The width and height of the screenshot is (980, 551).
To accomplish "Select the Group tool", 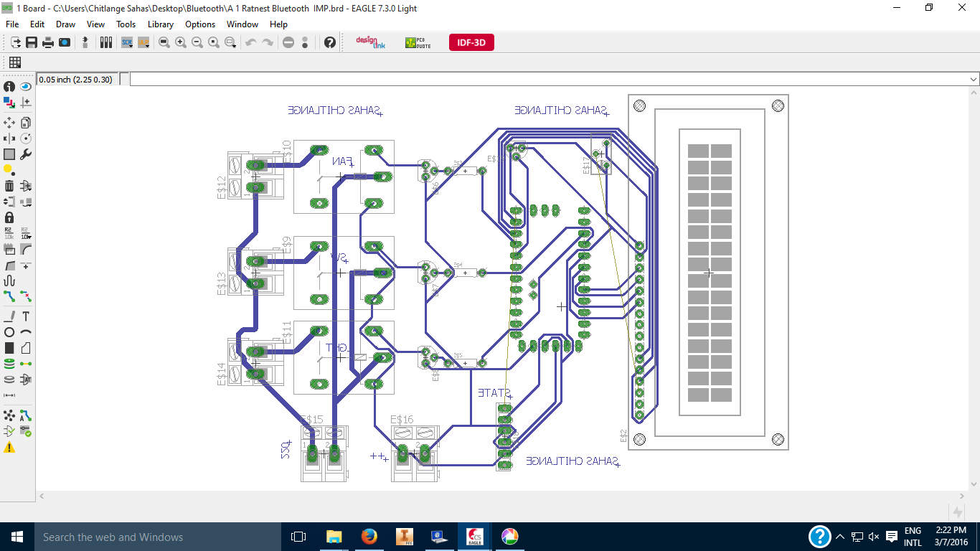I will point(9,154).
